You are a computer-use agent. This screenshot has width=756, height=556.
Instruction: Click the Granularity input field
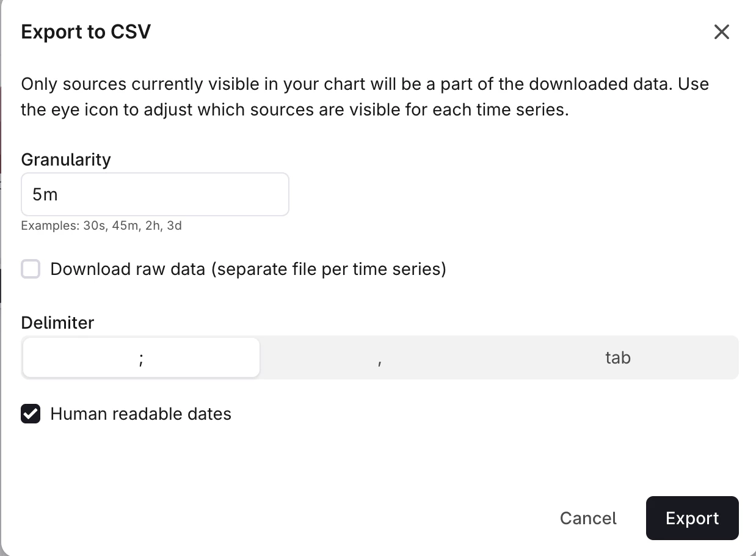154,194
